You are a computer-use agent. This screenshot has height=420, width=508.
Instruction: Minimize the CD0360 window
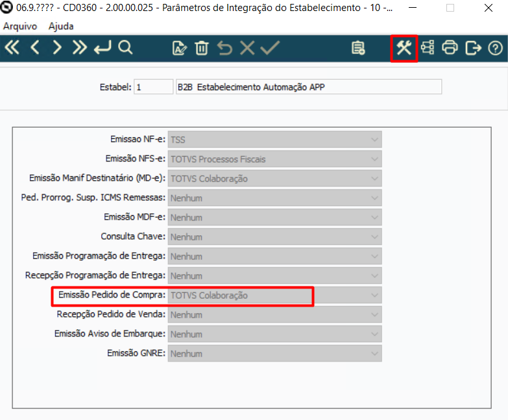[x=413, y=7]
